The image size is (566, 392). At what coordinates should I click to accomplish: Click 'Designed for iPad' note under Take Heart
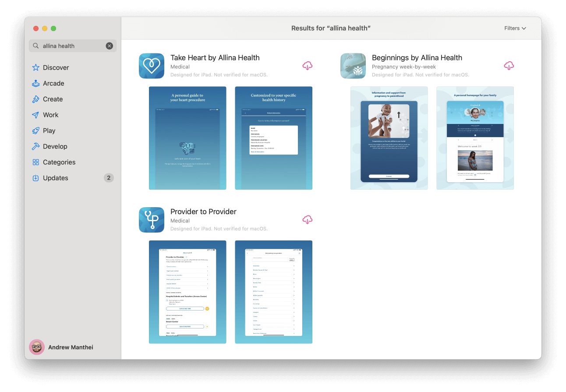(219, 75)
